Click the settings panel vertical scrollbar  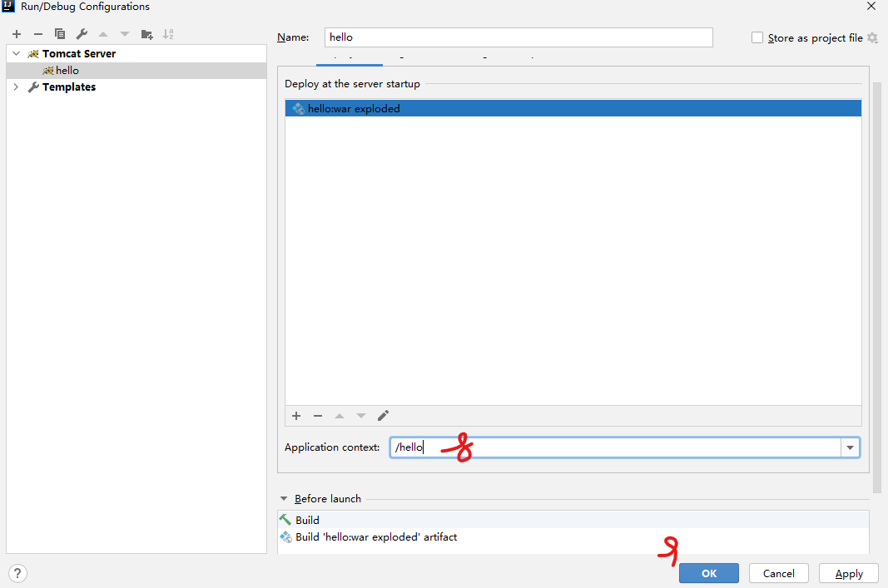876,288
